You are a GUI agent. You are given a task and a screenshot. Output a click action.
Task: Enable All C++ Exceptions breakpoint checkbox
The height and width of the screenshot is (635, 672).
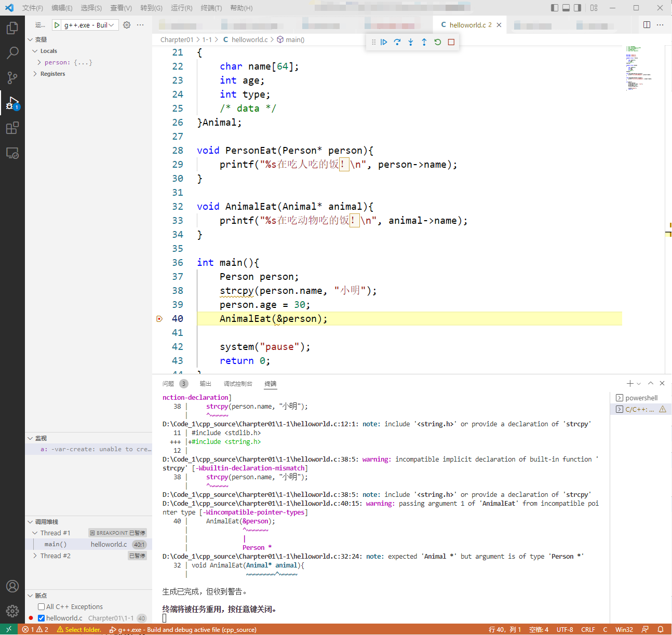point(42,606)
